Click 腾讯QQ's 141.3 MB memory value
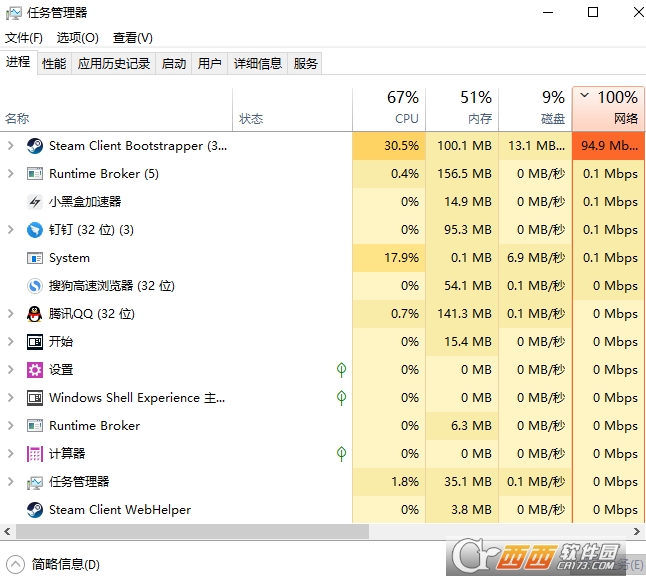This screenshot has width=646, height=586. [x=464, y=314]
